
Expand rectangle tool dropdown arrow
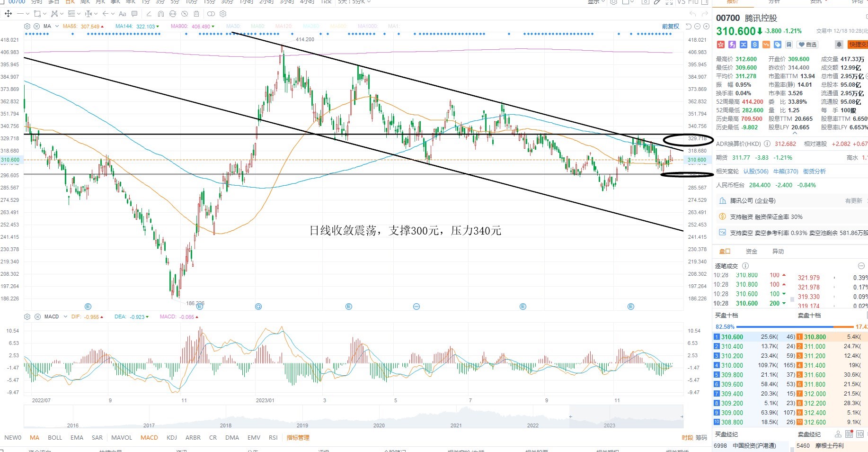[44, 14]
